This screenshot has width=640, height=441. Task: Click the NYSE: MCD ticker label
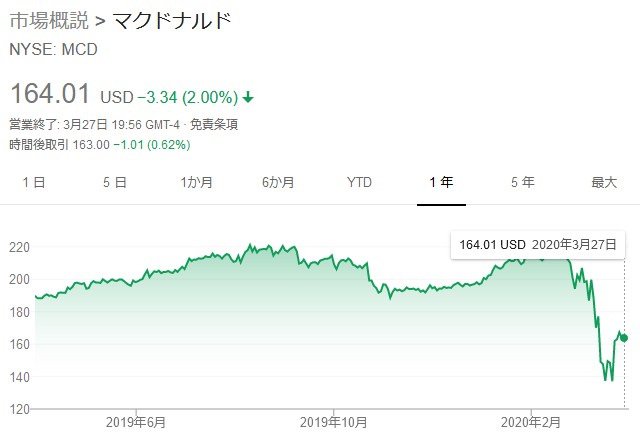54,48
